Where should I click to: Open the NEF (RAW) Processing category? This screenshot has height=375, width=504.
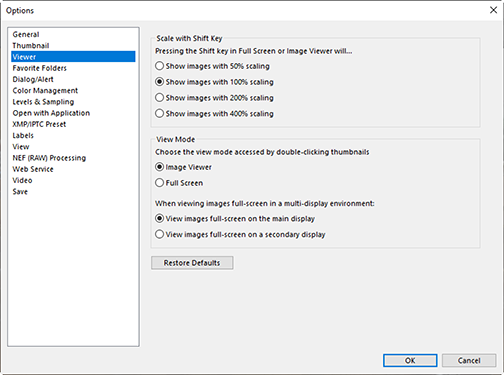pyautogui.click(x=49, y=158)
